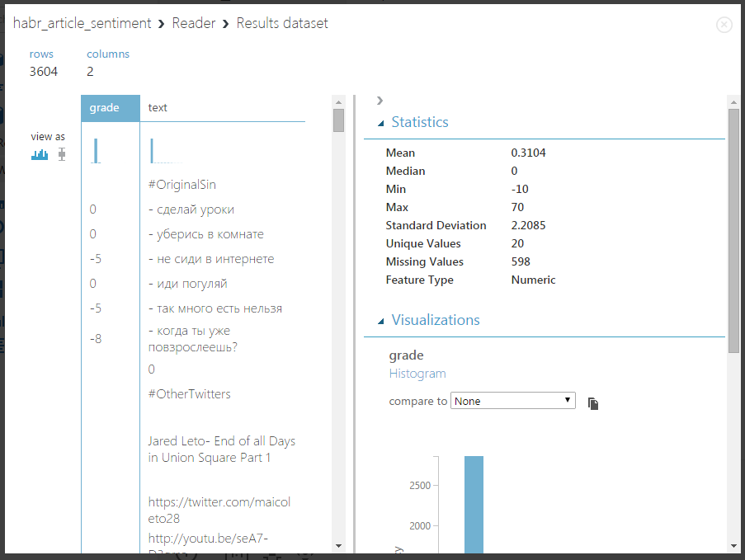Click the Reader breadcrumb item
The width and height of the screenshot is (745, 560).
[193, 23]
